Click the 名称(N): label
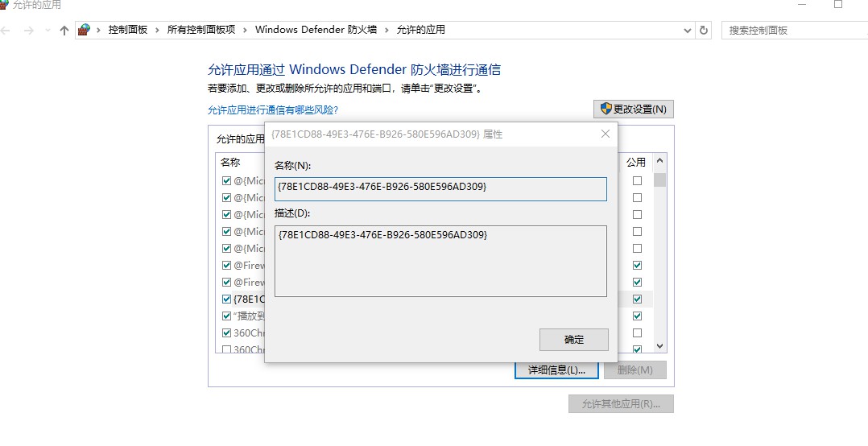Image resolution: width=868 pixels, height=446 pixels. (293, 165)
